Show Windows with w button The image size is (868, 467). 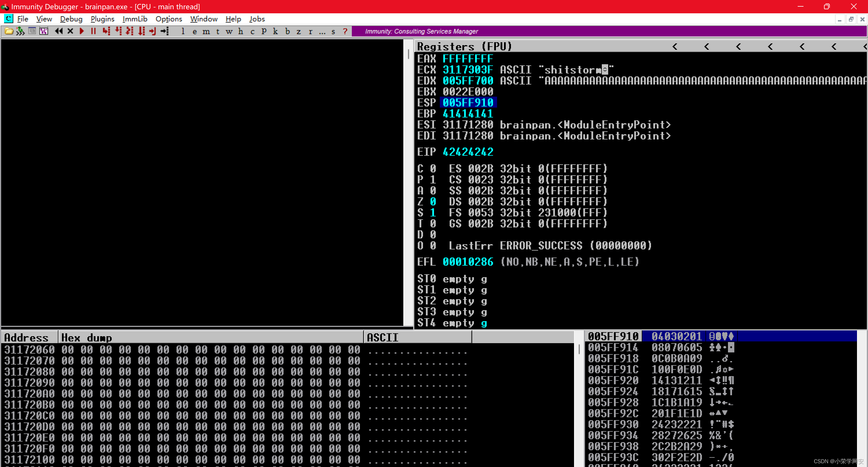pyautogui.click(x=229, y=31)
